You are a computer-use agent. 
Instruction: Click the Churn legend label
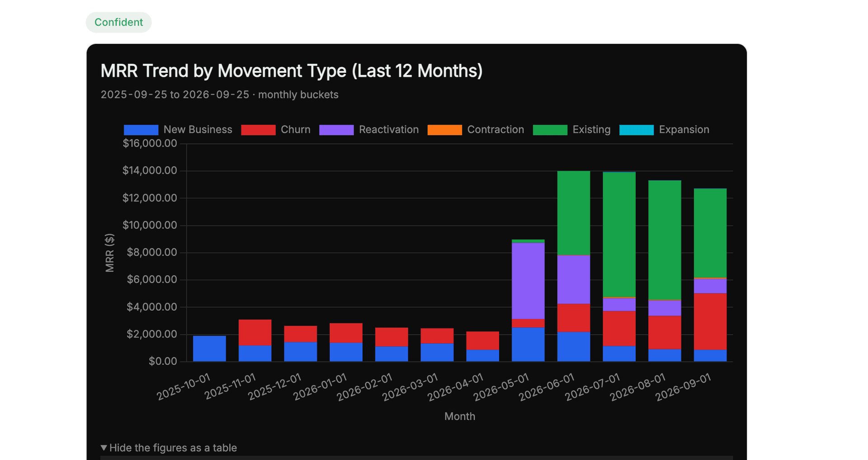tap(296, 130)
